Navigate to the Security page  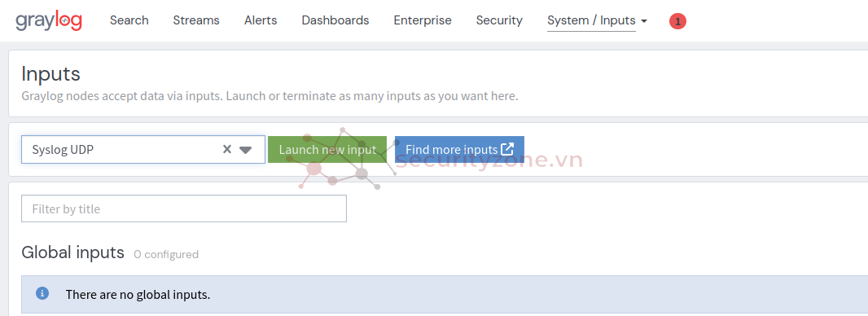[x=499, y=20]
